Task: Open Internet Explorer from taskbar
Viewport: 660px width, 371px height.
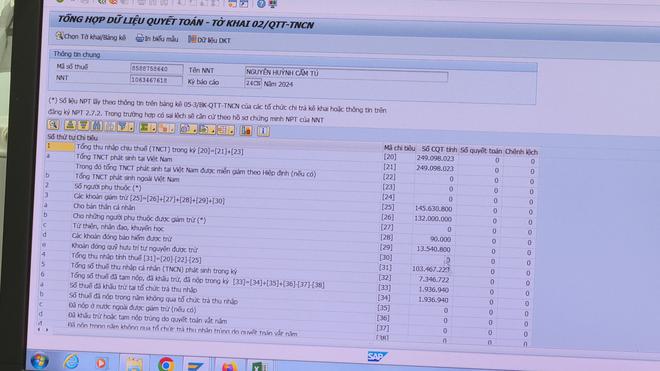Action: tap(72, 361)
